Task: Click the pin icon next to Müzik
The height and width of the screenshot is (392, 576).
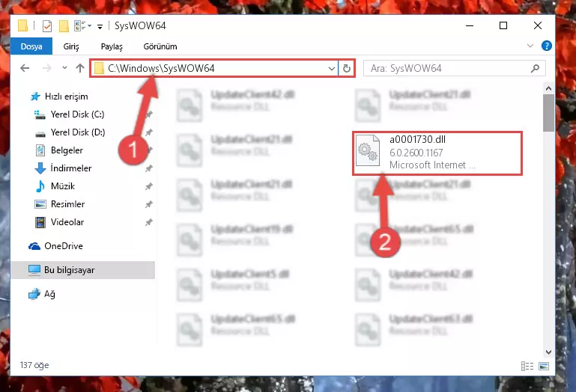Action: (x=149, y=186)
